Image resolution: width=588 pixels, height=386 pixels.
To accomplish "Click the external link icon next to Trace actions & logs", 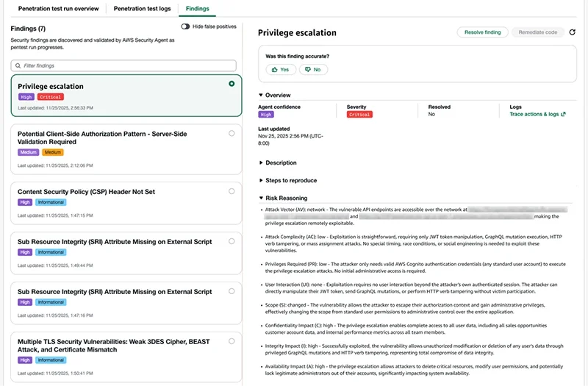I will coord(563,115).
